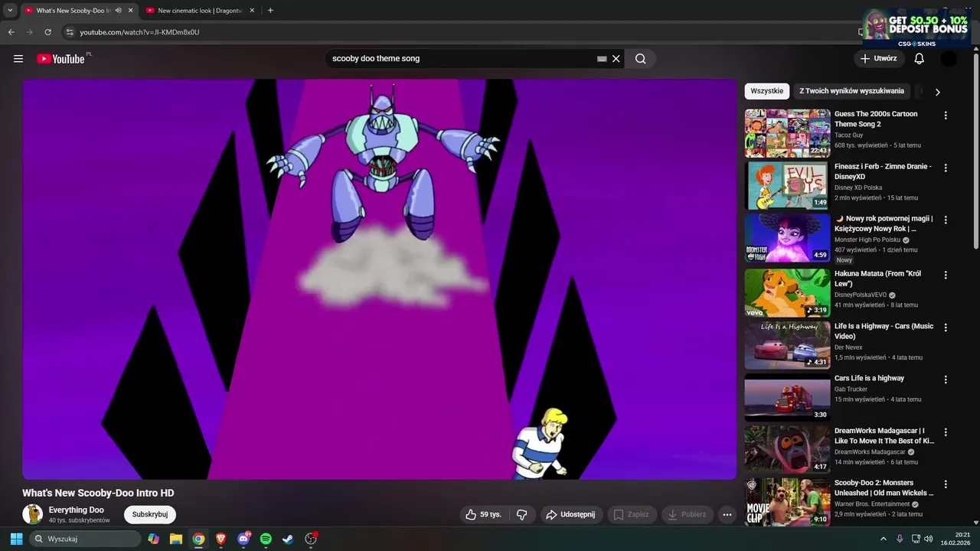The width and height of the screenshot is (980, 551).
Task: Open options menu for Hakuna Matata video
Action: [946, 275]
